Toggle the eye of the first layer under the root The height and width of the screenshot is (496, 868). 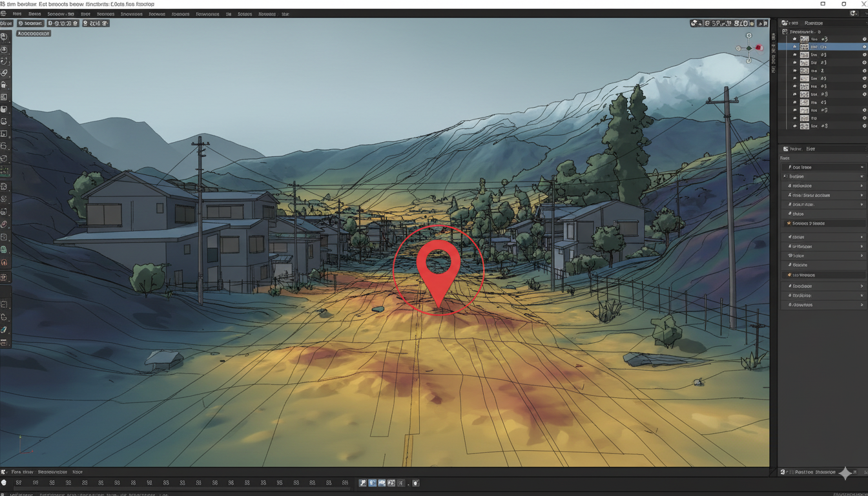[864, 39]
